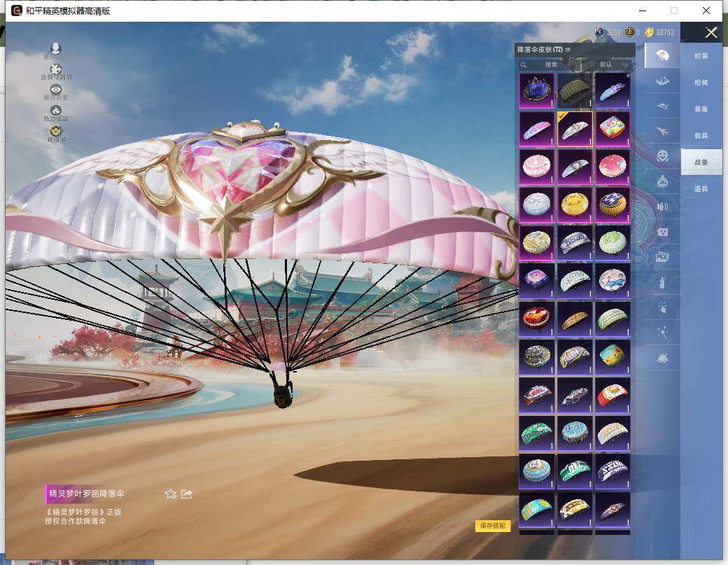Open the gold crown collection icon
The height and width of the screenshot is (565, 728).
point(56,132)
